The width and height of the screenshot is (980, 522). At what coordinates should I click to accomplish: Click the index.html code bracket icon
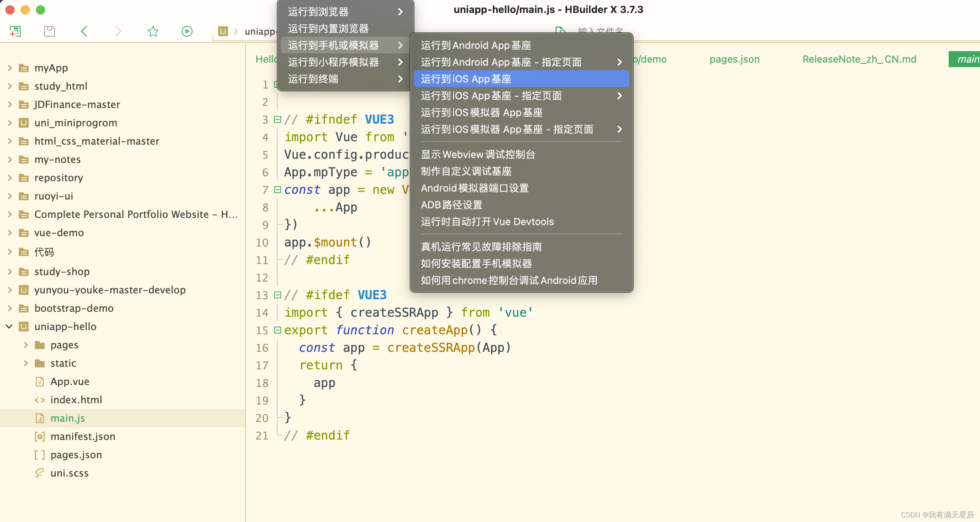[x=40, y=400]
